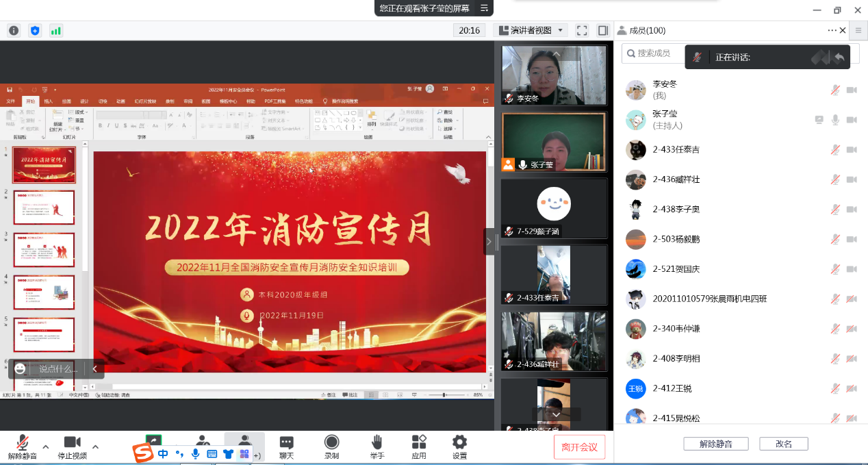868x465 pixels.
Task: Check the network signal status icon
Action: tap(55, 30)
